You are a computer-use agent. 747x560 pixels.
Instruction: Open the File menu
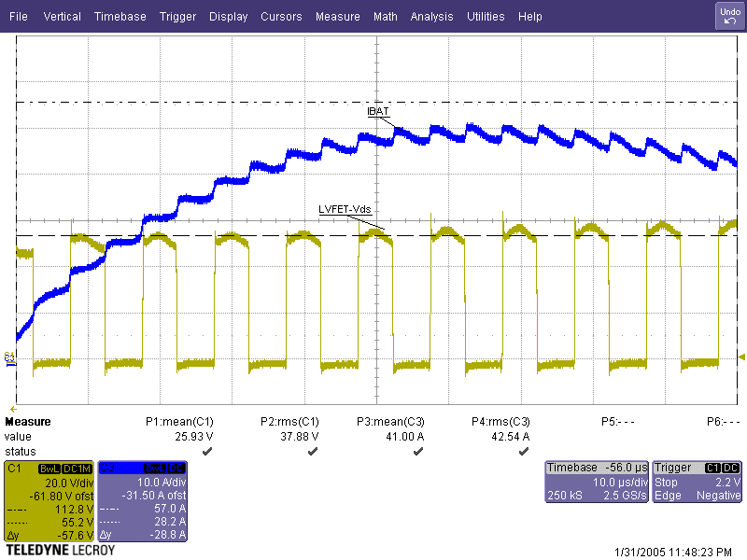[19, 16]
